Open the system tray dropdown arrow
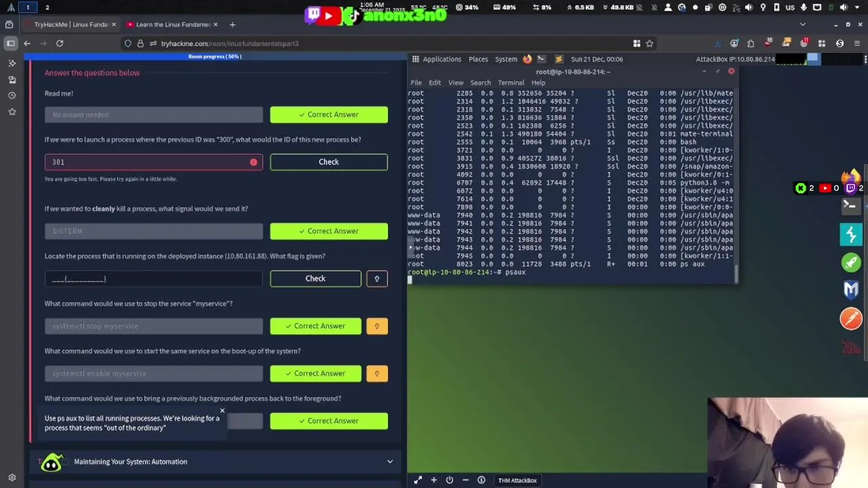 pyautogui.click(x=857, y=7)
